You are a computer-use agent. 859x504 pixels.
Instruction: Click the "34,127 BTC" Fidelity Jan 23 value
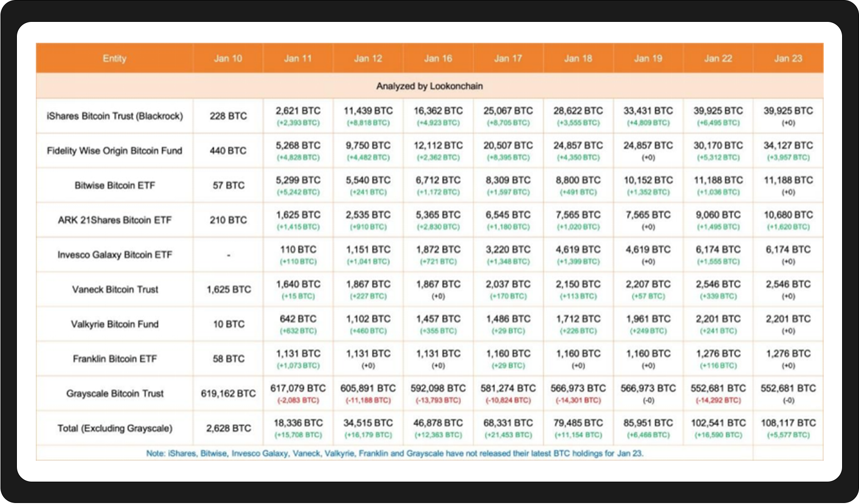tap(788, 146)
